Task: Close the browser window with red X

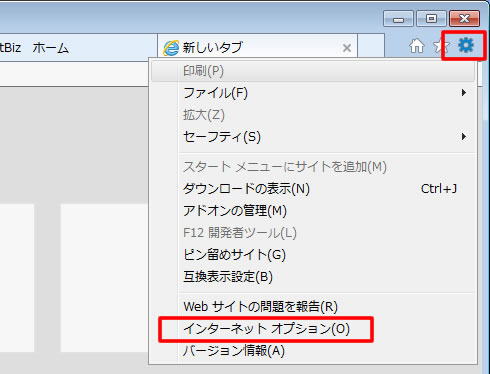Action: (464, 18)
